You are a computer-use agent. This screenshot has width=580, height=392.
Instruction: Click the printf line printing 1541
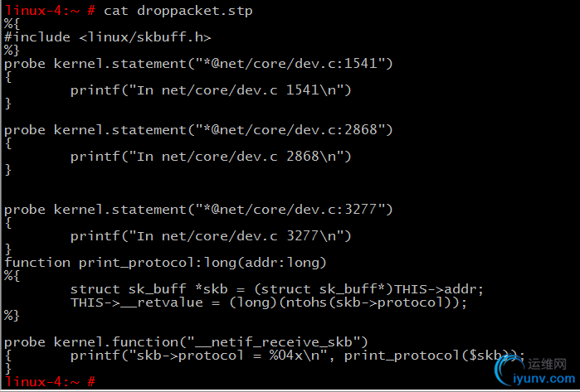click(x=211, y=90)
